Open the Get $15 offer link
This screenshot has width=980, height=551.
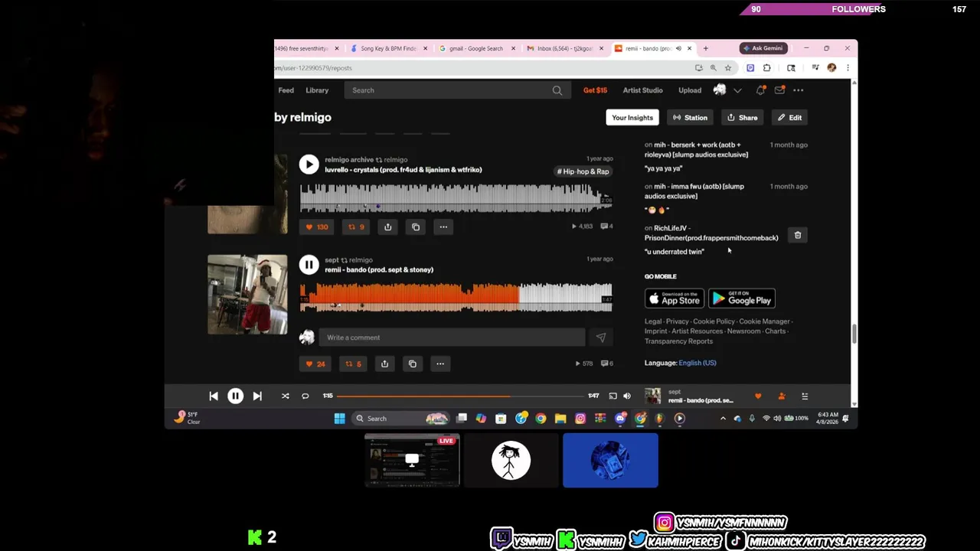(595, 90)
